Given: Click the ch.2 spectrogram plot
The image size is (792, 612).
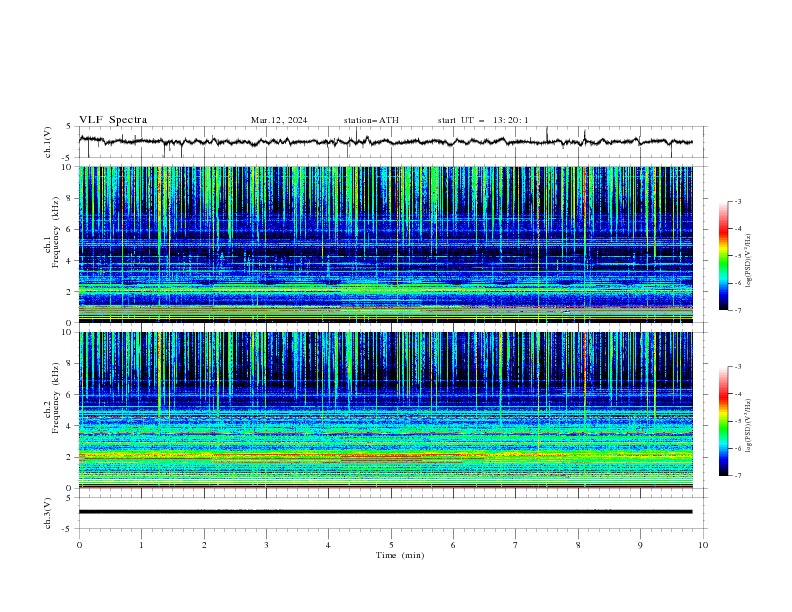Looking at the screenshot, I should tap(386, 410).
